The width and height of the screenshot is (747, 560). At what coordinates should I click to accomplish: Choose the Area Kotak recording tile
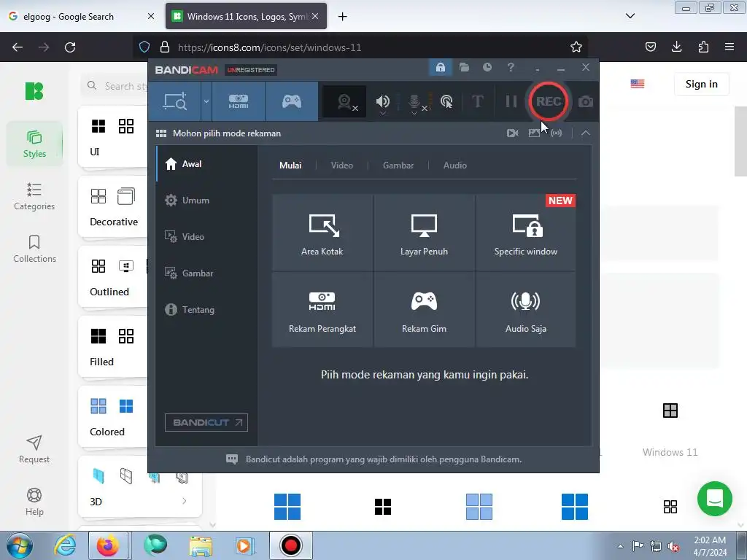click(322, 233)
